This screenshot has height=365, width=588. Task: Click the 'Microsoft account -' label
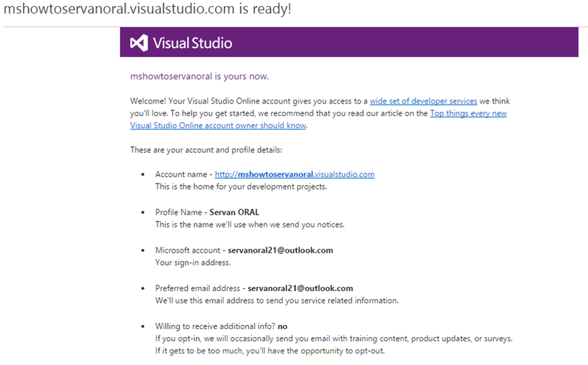(x=190, y=250)
